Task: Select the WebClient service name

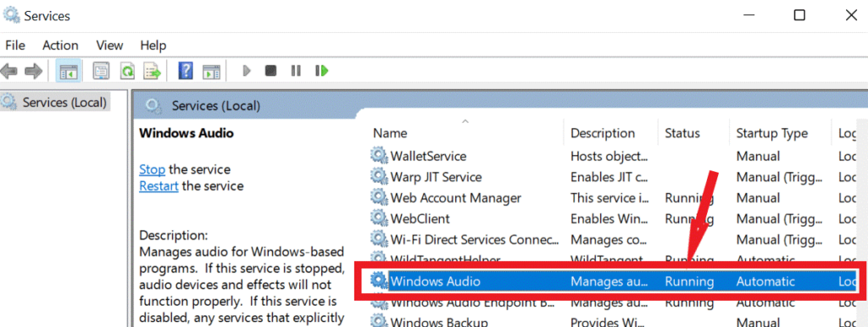Action: click(x=420, y=219)
